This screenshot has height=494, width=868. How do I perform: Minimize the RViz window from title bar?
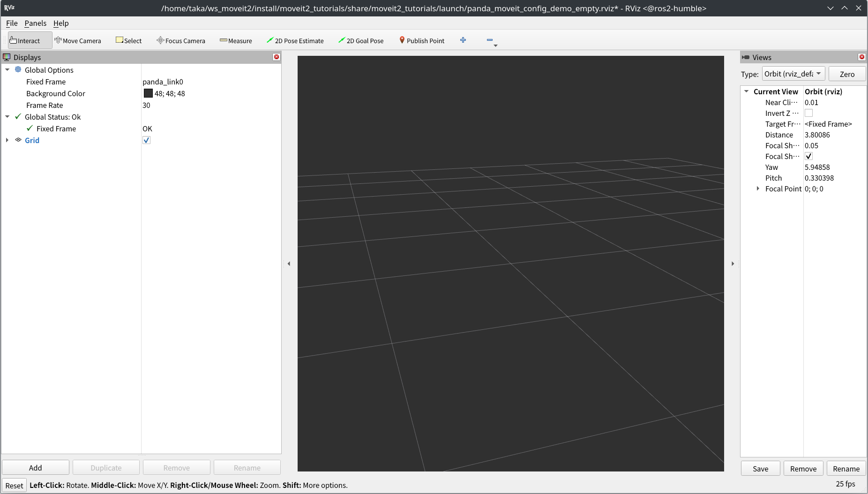pos(830,8)
